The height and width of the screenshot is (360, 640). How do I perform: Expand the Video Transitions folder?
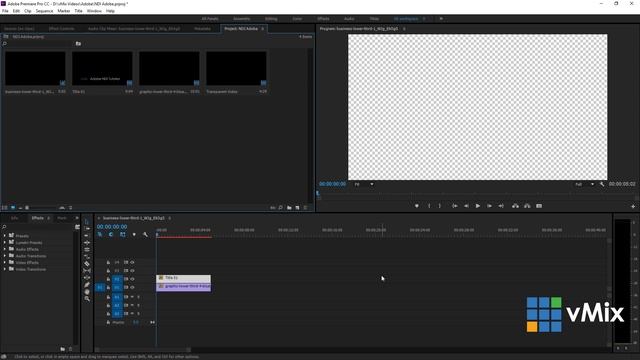pos(4,269)
